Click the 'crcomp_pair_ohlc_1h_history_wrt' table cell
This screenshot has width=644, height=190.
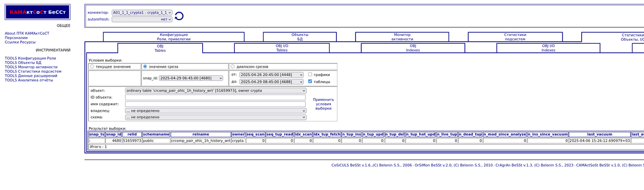coord(201,141)
